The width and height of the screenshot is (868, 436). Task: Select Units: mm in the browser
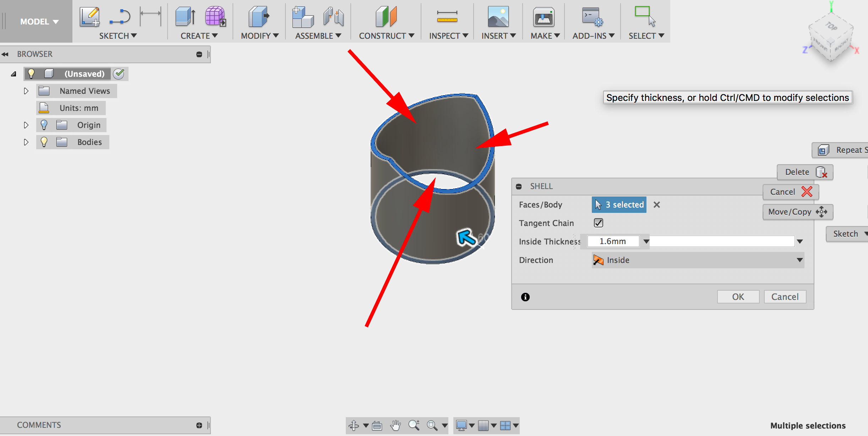point(71,108)
